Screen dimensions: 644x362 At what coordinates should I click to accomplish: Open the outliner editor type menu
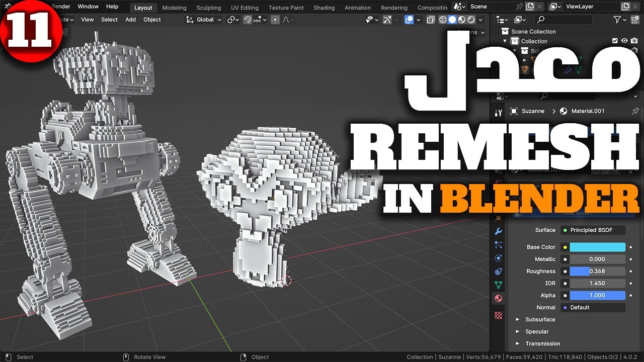[502, 20]
